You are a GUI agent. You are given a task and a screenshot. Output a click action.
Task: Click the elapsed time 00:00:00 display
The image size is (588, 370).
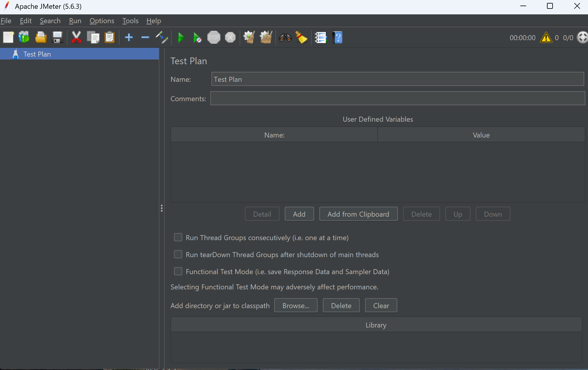tap(522, 38)
